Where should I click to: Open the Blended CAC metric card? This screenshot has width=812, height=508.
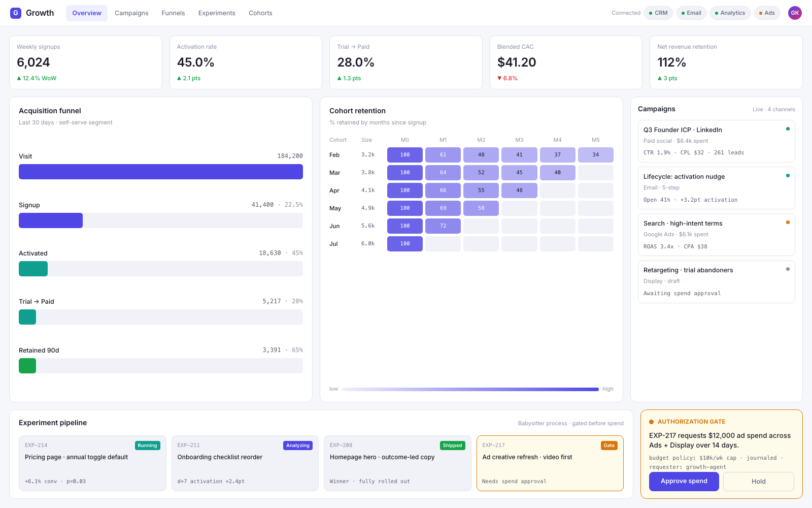click(566, 62)
